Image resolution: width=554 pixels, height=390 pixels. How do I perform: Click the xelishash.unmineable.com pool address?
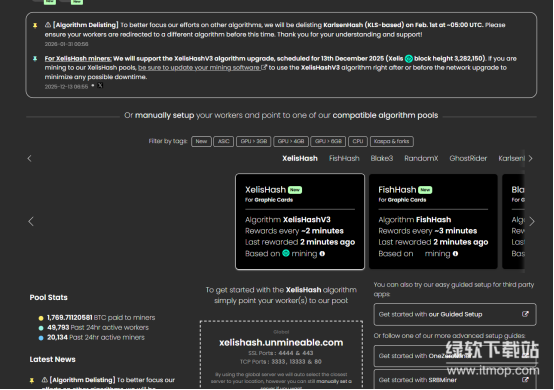[x=281, y=343]
